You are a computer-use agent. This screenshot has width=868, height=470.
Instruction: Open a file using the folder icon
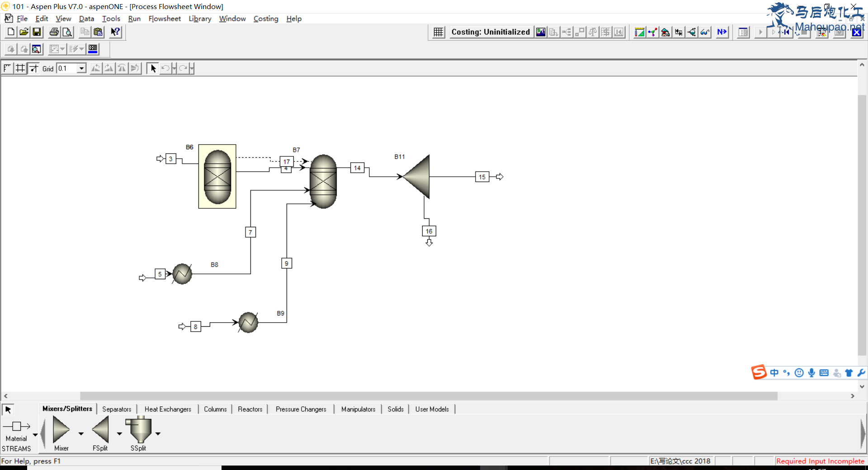(x=24, y=32)
